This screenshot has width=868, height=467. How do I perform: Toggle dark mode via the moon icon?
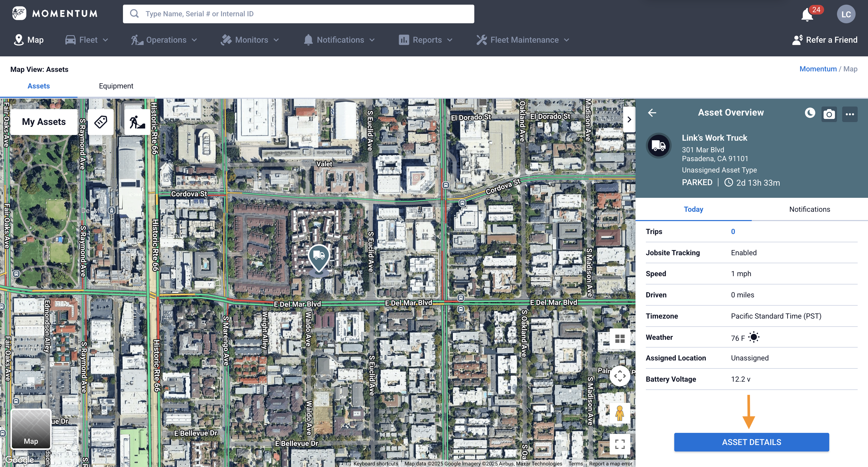pos(809,114)
